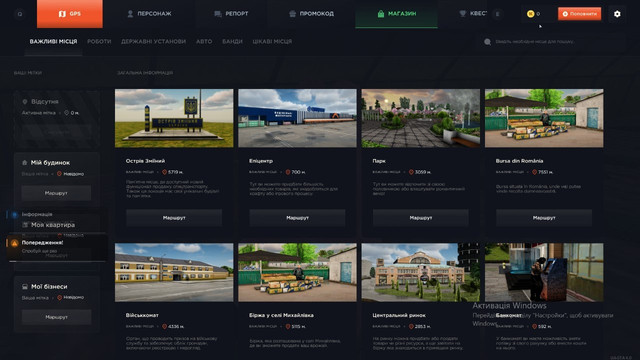640x360 pixels.
Task: Open the Репорт tab
Action: pos(231,14)
